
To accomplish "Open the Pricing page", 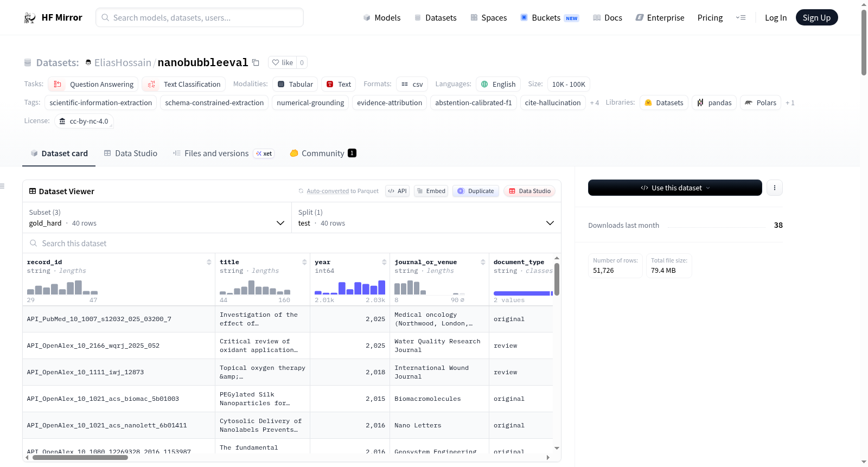I will 710,18.
